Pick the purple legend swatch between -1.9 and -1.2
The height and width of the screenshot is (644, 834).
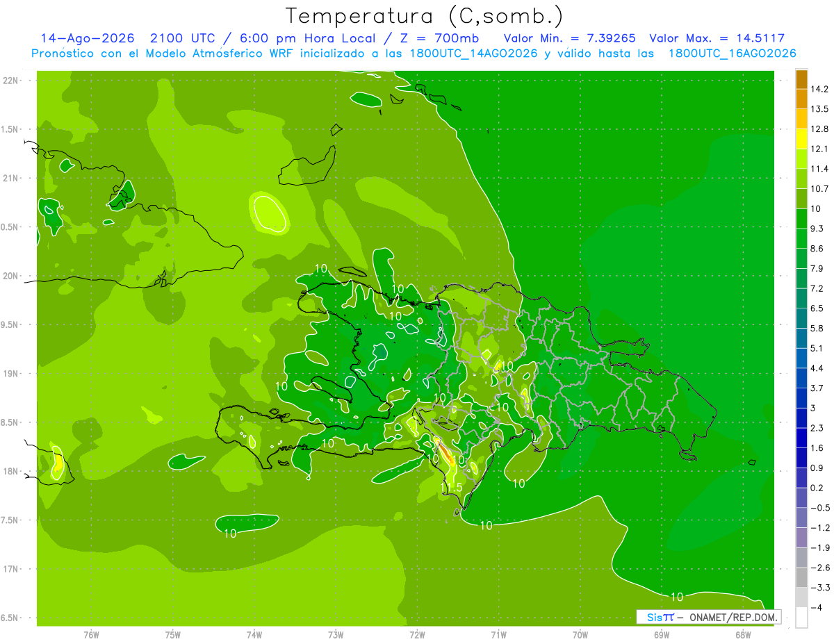click(801, 538)
